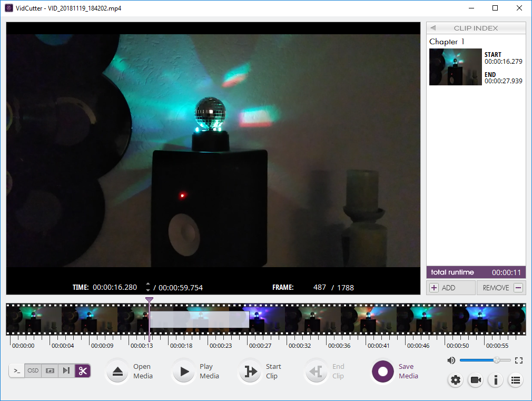Toggle timeline thumbnails filmstrip button

(50, 371)
